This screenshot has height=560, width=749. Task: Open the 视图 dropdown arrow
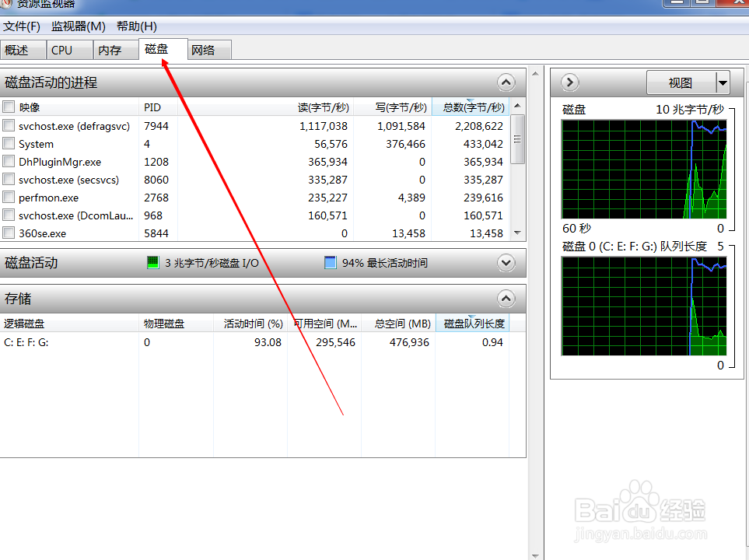pos(723,83)
